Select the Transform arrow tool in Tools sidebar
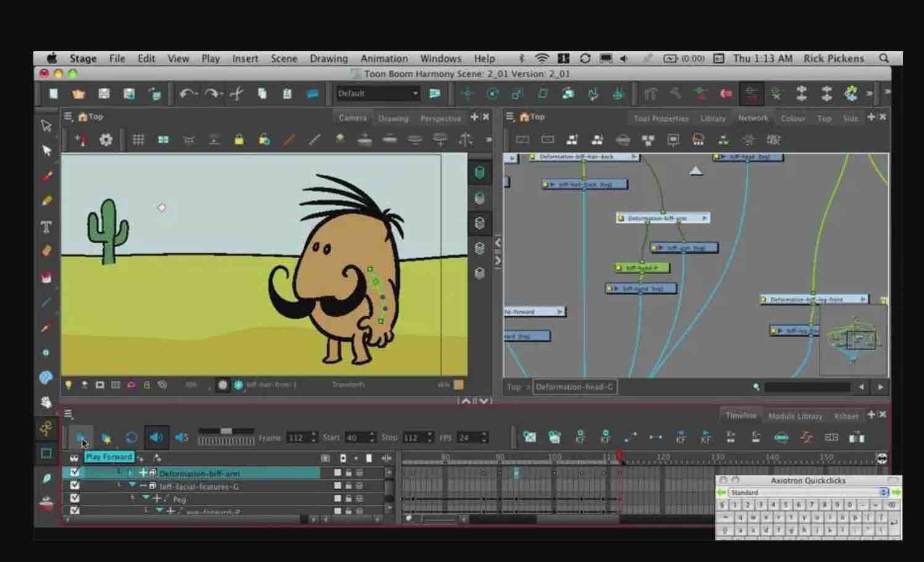The height and width of the screenshot is (562, 924). point(46,125)
